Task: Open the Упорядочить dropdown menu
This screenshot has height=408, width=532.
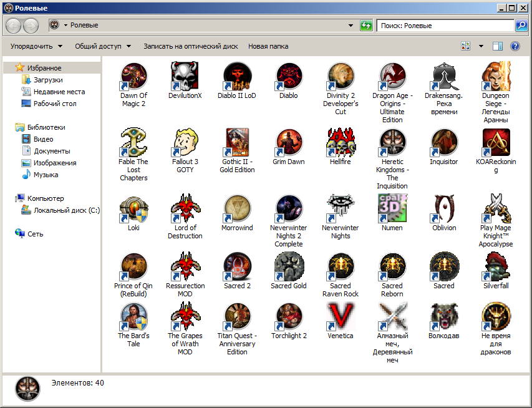Action: 36,46
